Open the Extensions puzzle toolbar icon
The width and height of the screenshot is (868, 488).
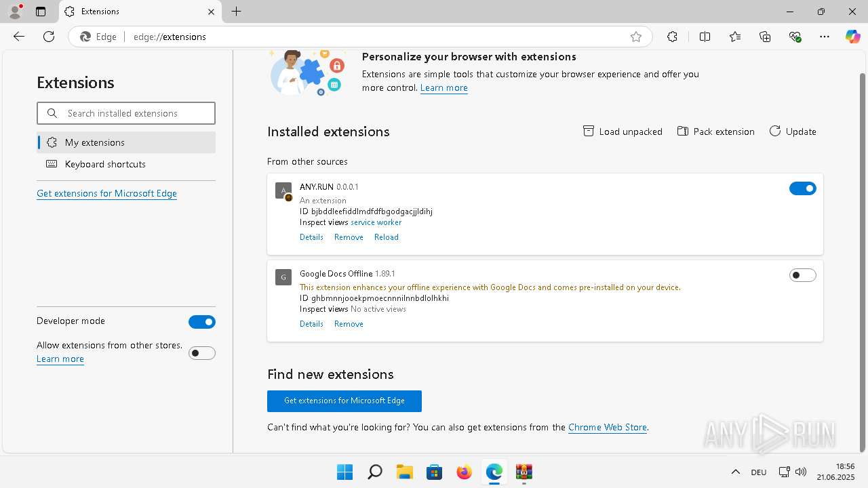pyautogui.click(x=672, y=37)
